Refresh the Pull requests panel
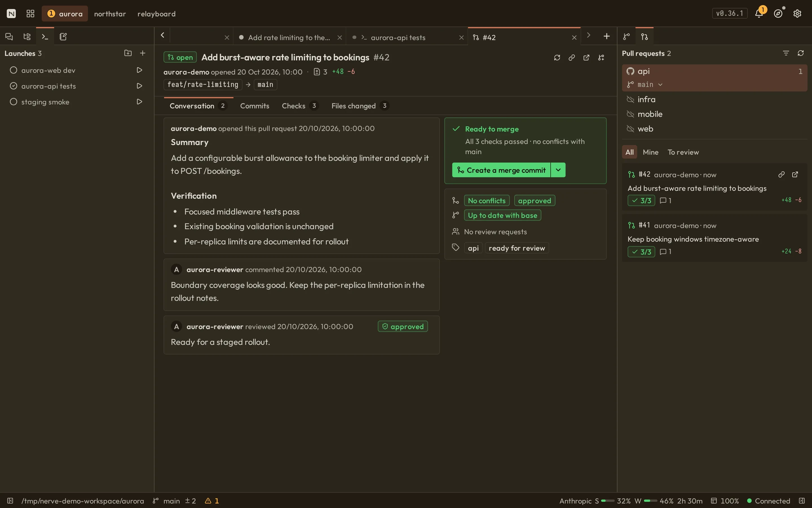The width and height of the screenshot is (812, 508). (801, 53)
